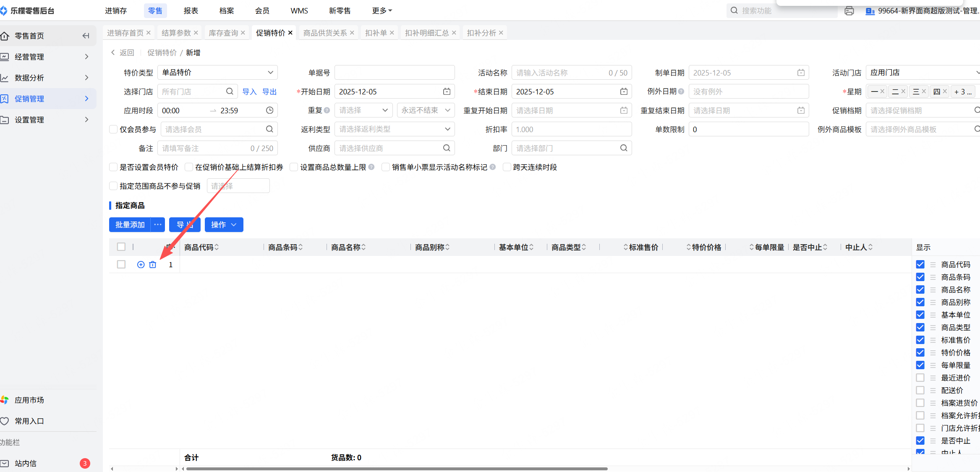This screenshot has height=472, width=980.
Task: Uncheck 商品别称 in display column list
Action: [920, 302]
